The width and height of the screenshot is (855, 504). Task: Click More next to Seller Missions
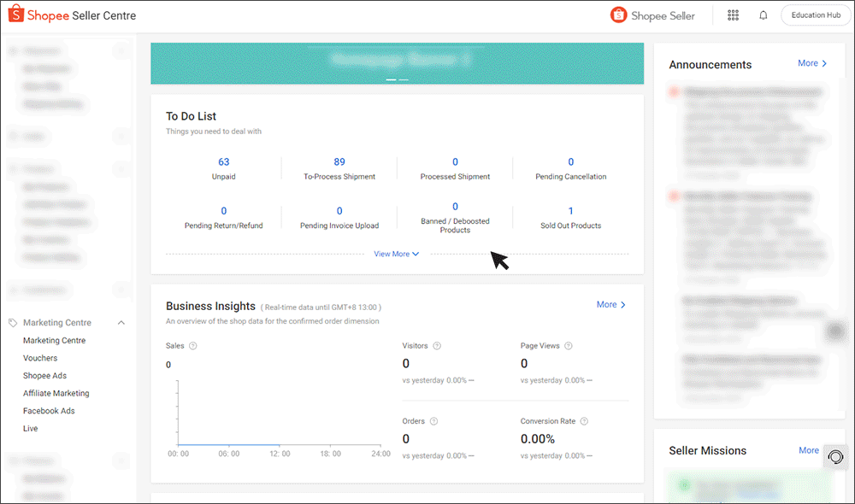click(x=808, y=450)
